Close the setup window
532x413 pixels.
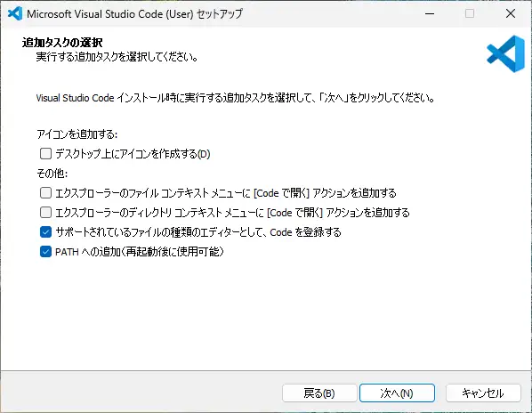[511, 13]
